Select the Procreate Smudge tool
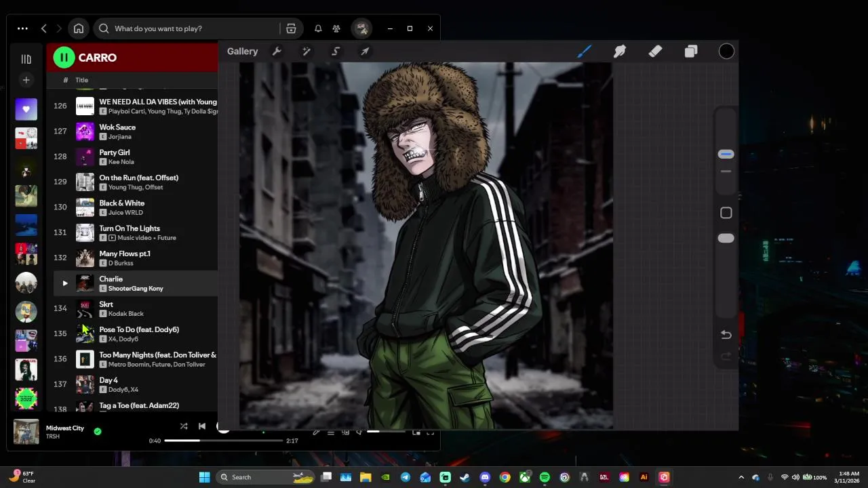 click(620, 52)
